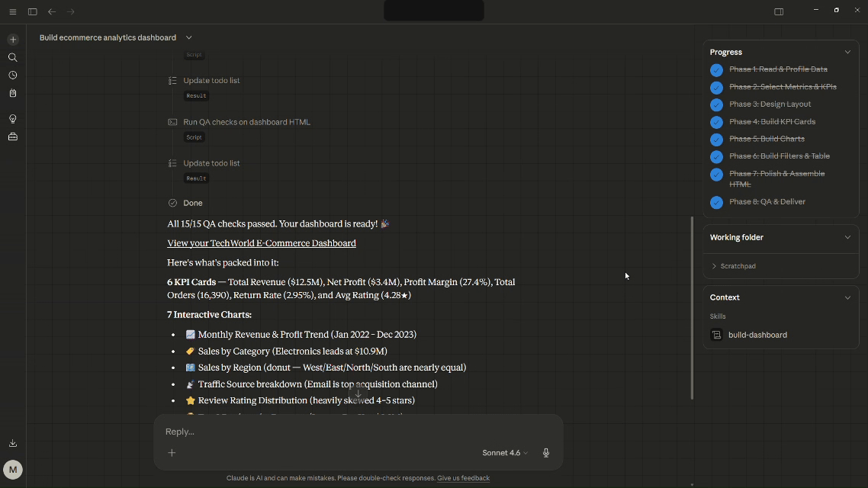This screenshot has height=488, width=868.
Task: Click the microphone voice input icon
Action: [546, 453]
